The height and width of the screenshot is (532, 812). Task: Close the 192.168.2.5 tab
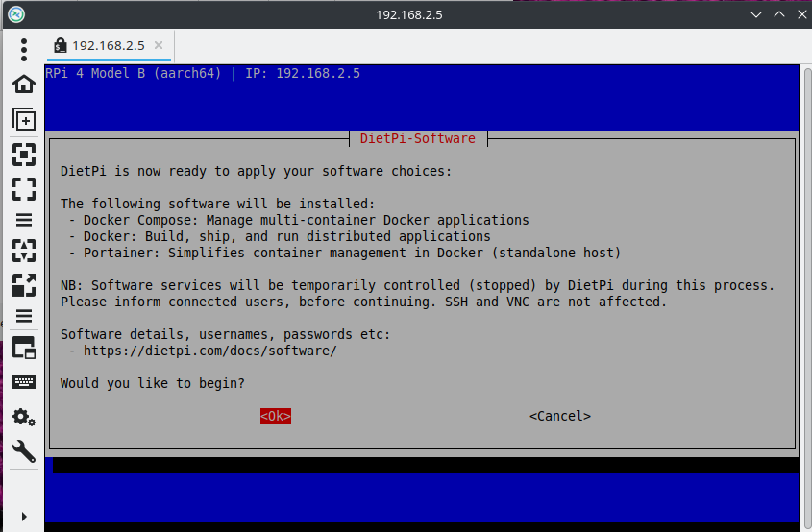(x=159, y=45)
